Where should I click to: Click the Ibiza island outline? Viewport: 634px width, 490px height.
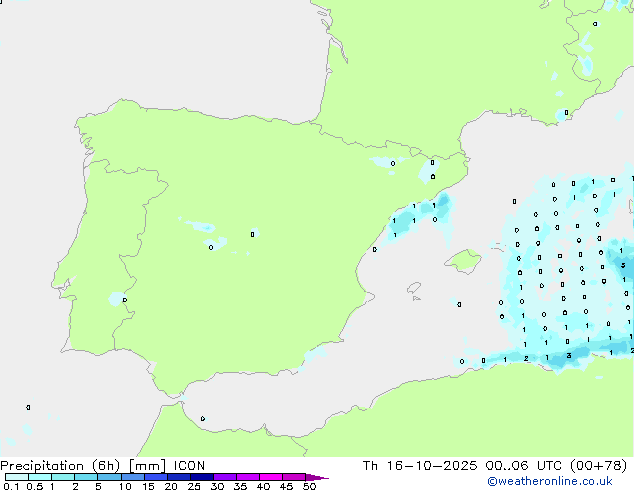(x=414, y=288)
